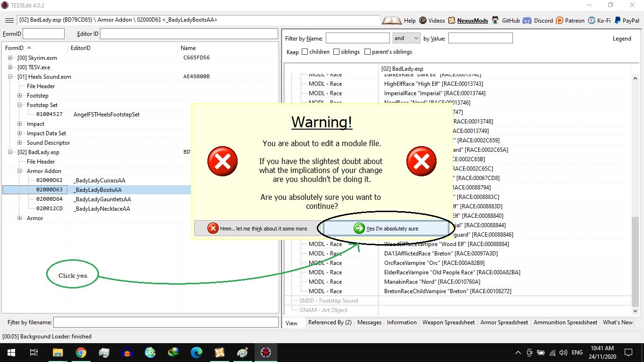Screen dimensions: 644x362
Task: Switch to the View tab
Action: 292,323
